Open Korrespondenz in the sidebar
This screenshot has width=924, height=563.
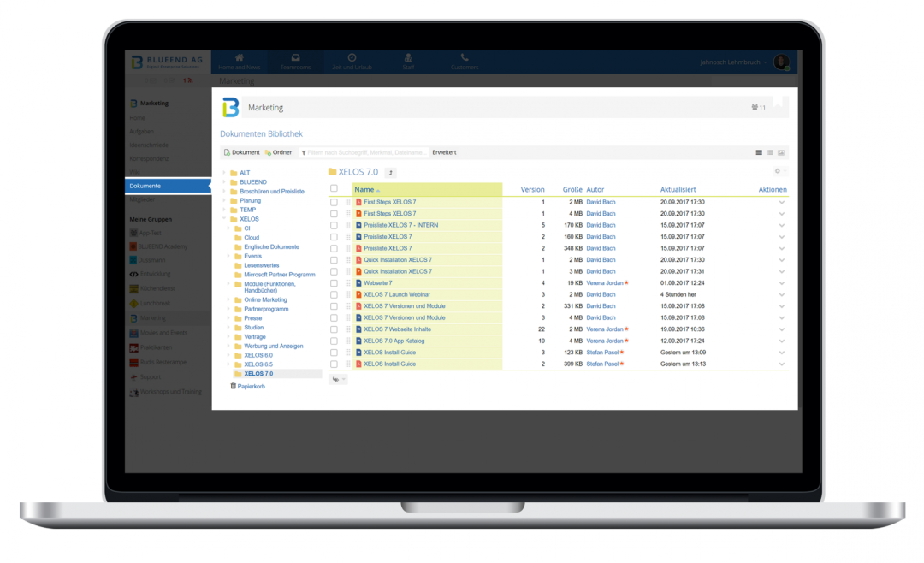click(149, 158)
